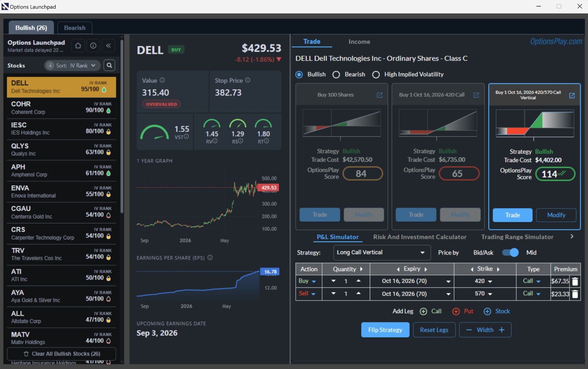Click the stock list vertical scrollbar
The image size is (588, 369).
click(122, 126)
